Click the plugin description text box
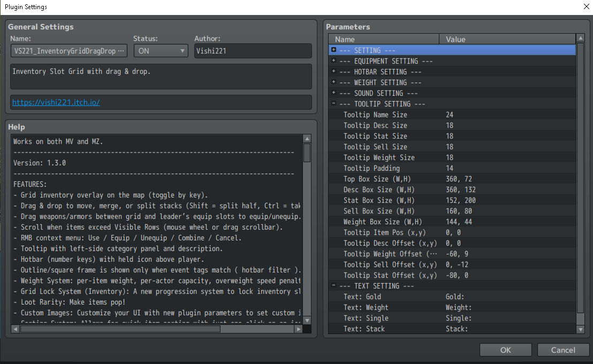Viewport: 593px width, 364px height. [161, 77]
